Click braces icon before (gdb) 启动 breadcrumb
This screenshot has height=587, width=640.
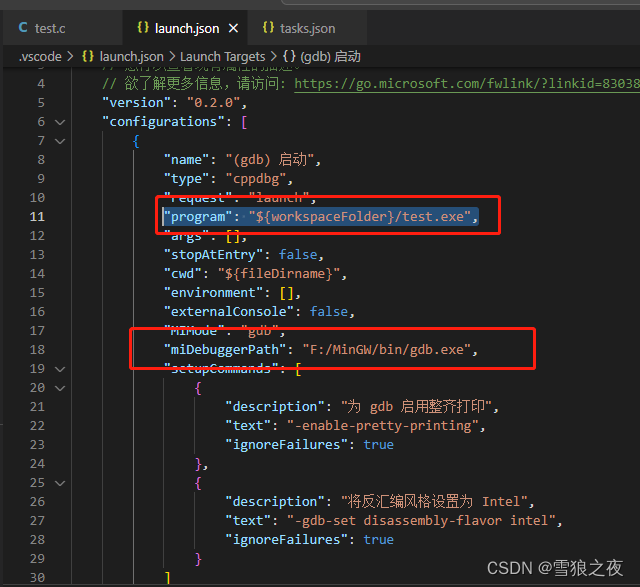(289, 56)
